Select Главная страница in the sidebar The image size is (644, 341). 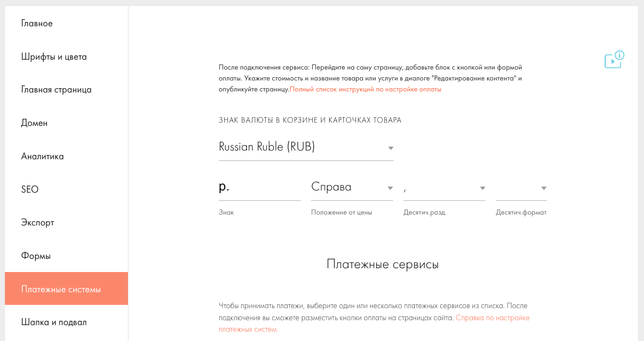56,90
